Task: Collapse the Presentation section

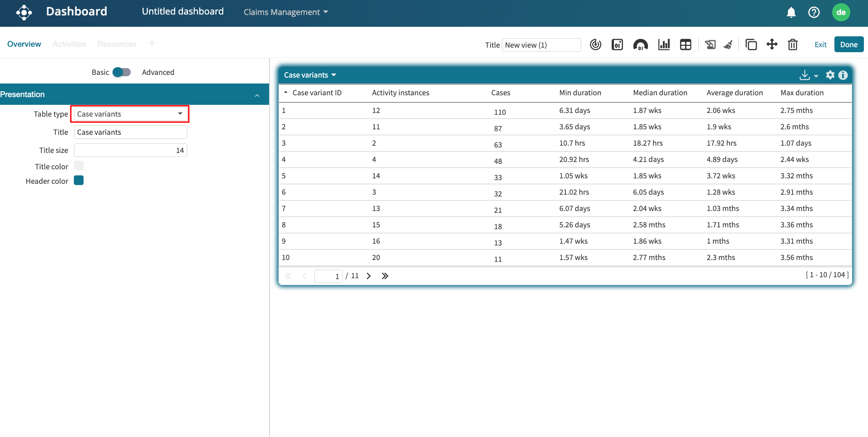Action: (257, 95)
